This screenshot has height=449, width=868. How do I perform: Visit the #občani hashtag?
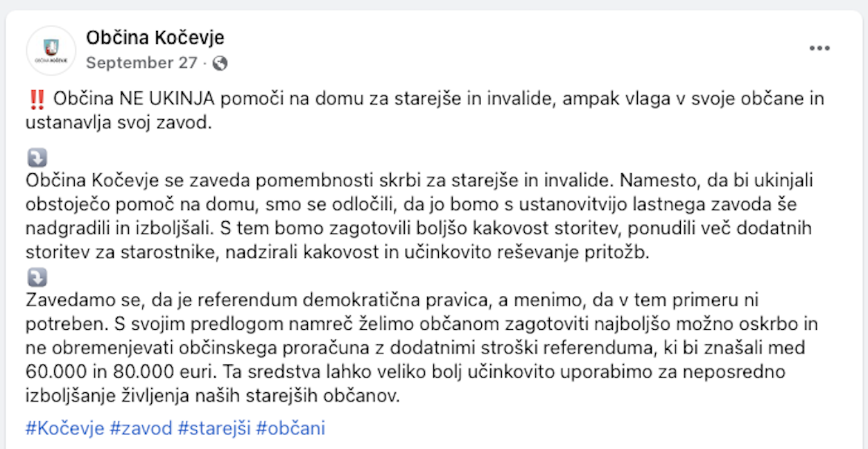290,428
